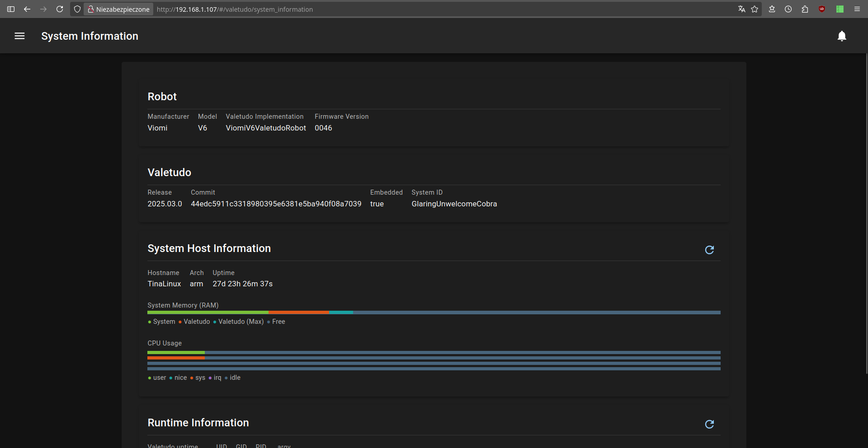
Task: Reload the current page
Action: tap(60, 9)
